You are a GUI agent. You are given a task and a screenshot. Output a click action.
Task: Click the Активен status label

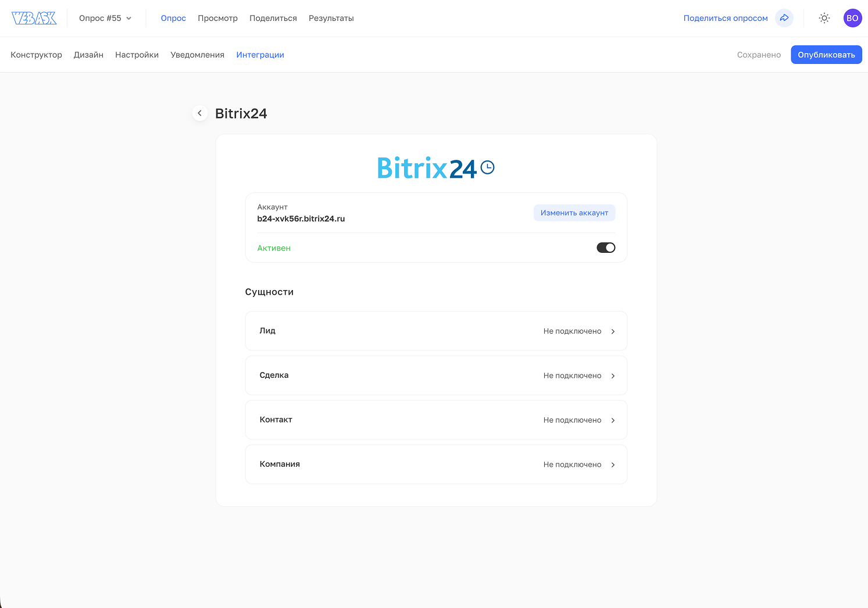(x=274, y=248)
